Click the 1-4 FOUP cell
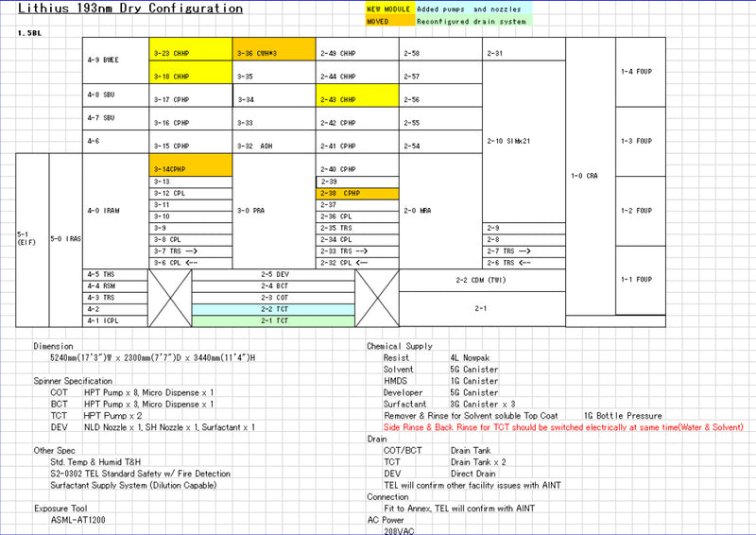756x535 pixels. 640,72
